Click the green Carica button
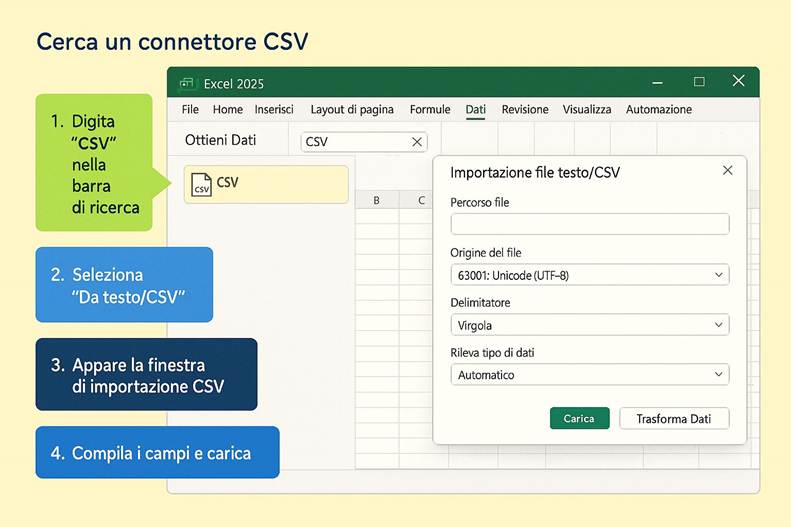 tap(579, 419)
